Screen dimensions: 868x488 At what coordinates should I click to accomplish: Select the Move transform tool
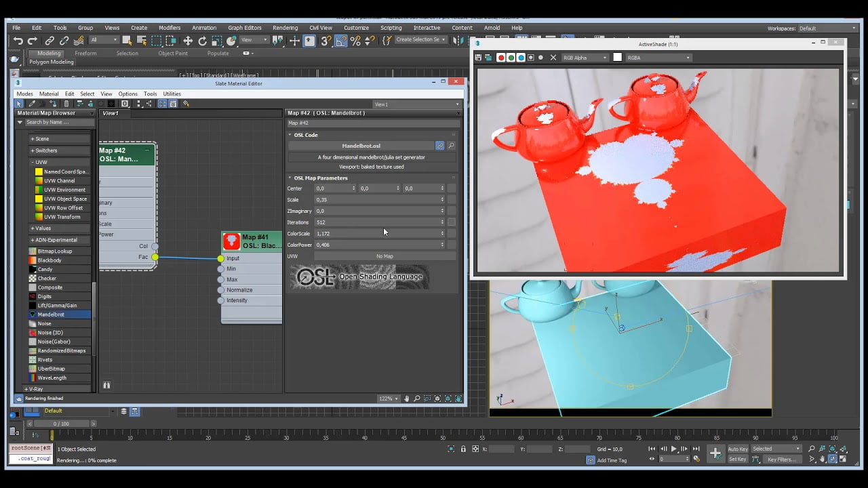coord(188,41)
